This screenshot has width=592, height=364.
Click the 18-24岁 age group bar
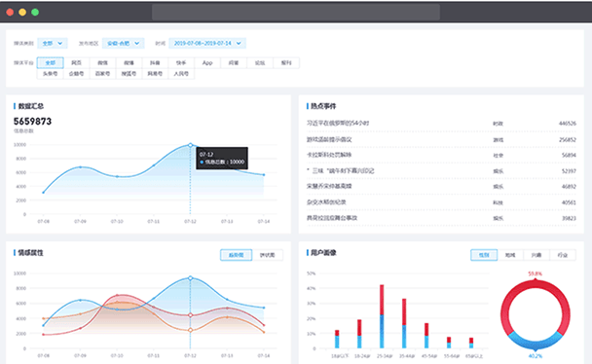[359, 334]
